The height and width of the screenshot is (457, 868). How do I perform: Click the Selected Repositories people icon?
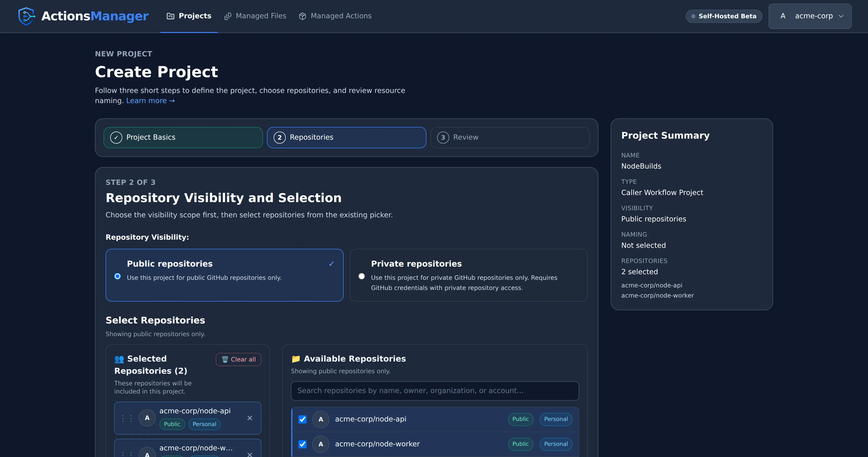[119, 359]
